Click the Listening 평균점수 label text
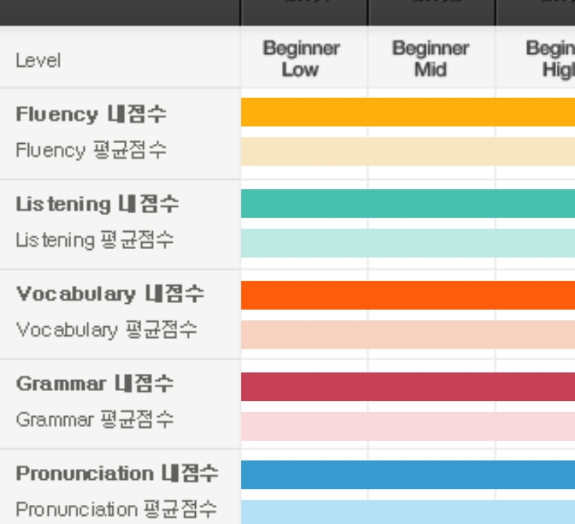575x524 pixels. pos(95,240)
